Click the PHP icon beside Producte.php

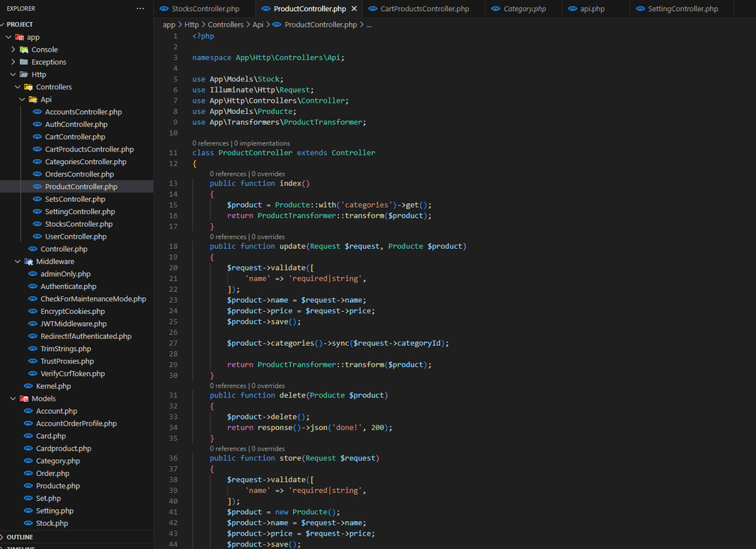[x=29, y=485]
